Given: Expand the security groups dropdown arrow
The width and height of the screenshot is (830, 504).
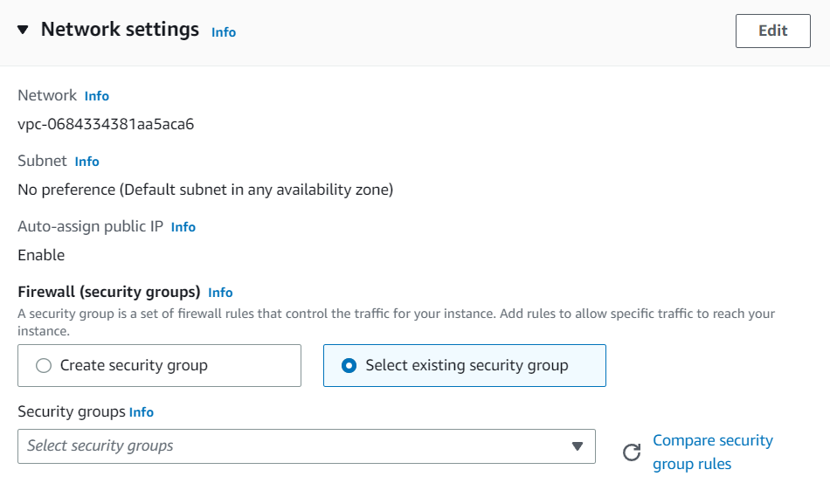Looking at the screenshot, I should click(577, 446).
